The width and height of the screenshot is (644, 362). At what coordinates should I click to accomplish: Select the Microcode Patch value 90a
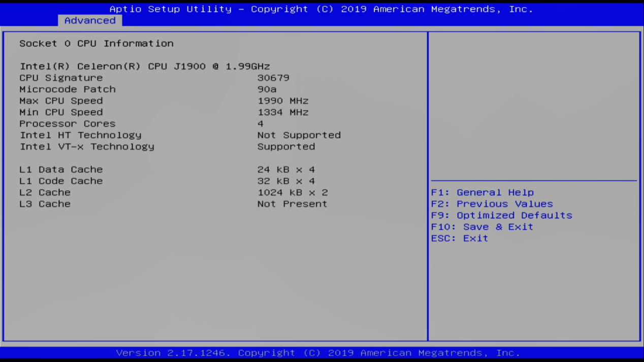coord(267,89)
